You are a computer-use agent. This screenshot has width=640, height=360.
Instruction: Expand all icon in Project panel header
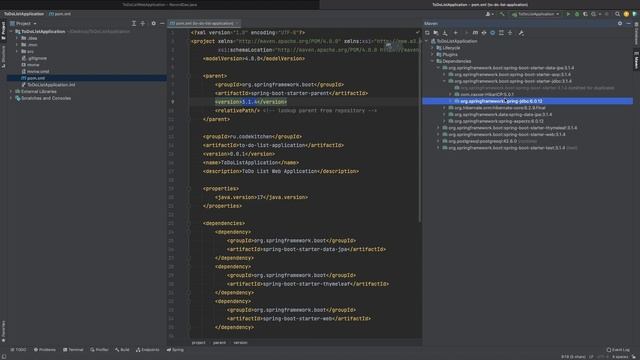click(x=133, y=23)
